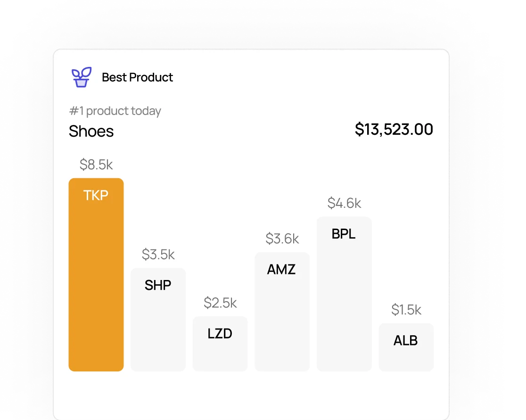Click the $1.5k value label

pos(406,310)
